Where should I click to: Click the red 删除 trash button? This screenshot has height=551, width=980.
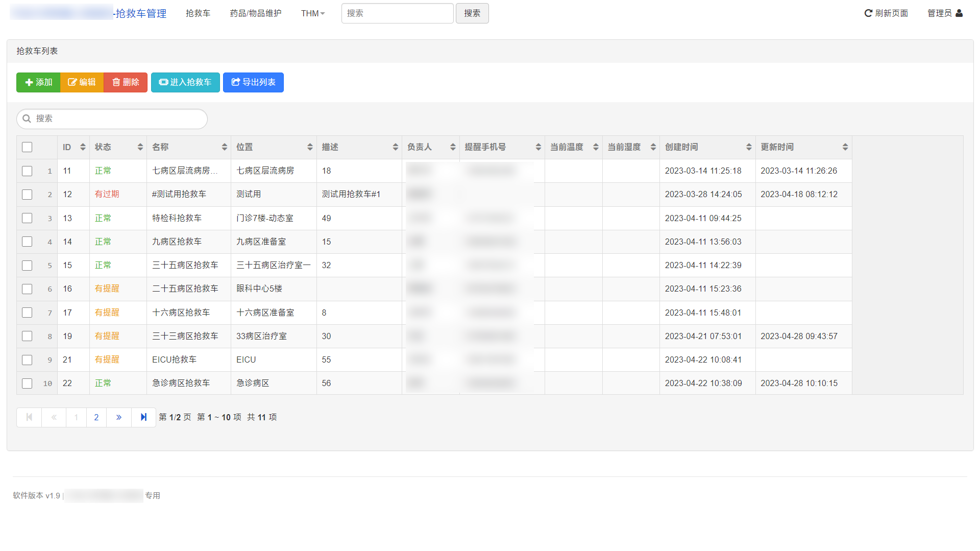coord(126,82)
